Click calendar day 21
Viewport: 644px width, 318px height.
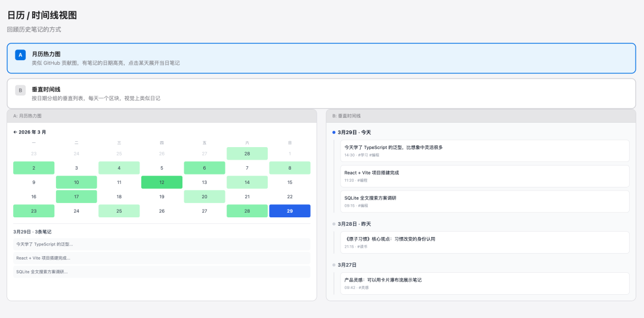(247, 197)
